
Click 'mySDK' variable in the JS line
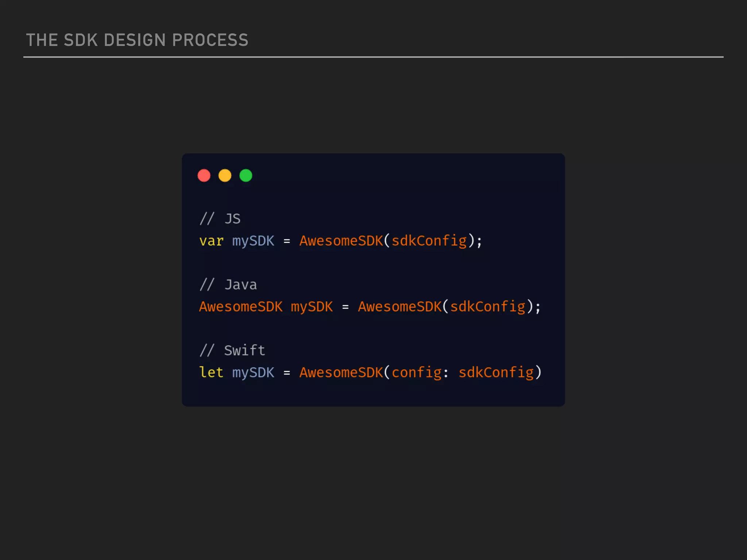click(253, 241)
